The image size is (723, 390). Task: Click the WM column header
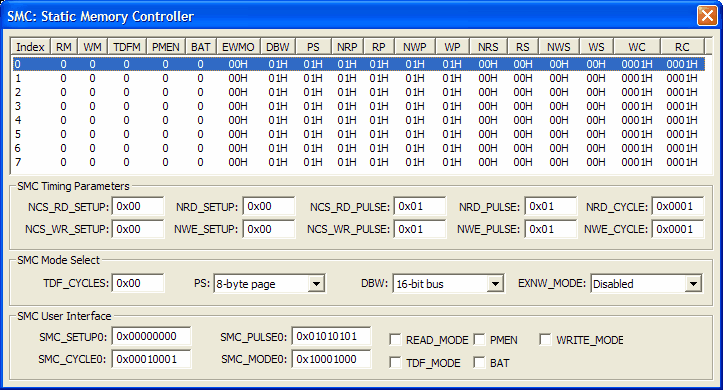click(93, 47)
